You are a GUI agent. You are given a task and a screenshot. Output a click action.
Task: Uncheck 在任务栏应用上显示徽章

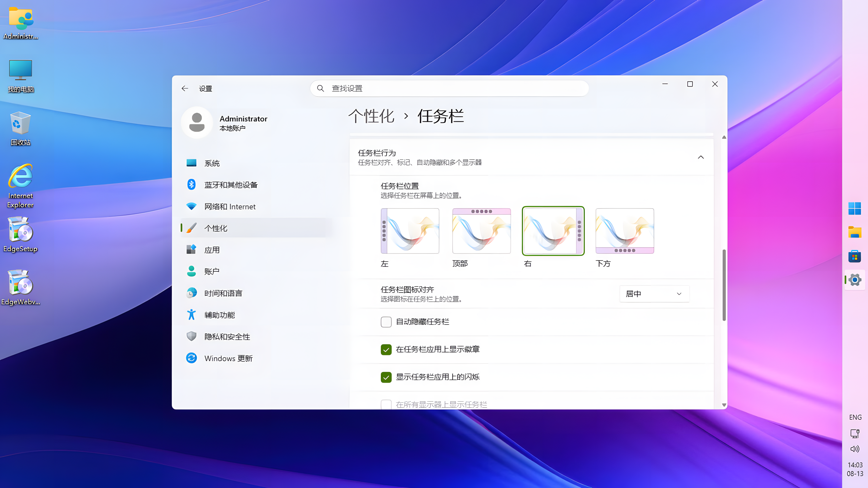386,349
